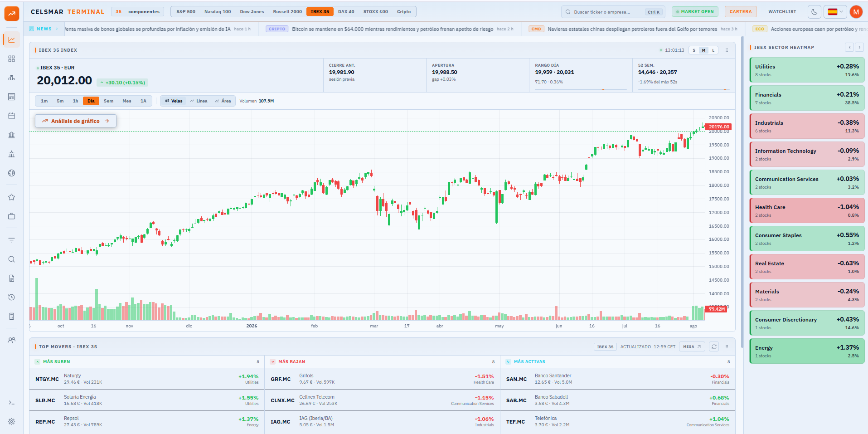Toggle dark mode with the moon icon
Image resolution: width=868 pixels, height=434 pixels.
point(815,12)
